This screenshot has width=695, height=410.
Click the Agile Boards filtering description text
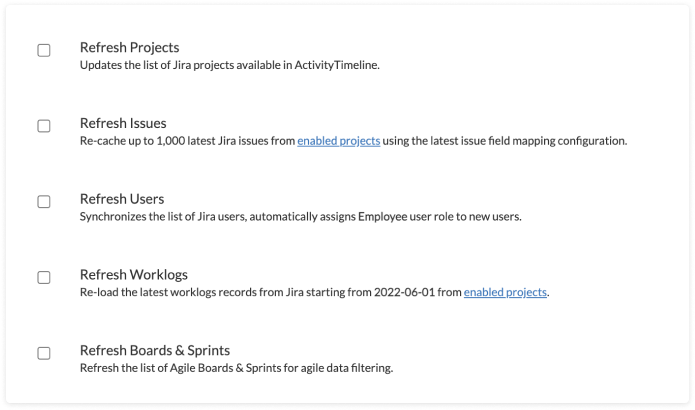236,368
